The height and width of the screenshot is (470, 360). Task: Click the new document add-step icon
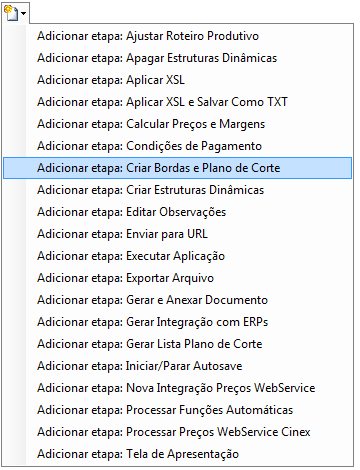point(11,13)
